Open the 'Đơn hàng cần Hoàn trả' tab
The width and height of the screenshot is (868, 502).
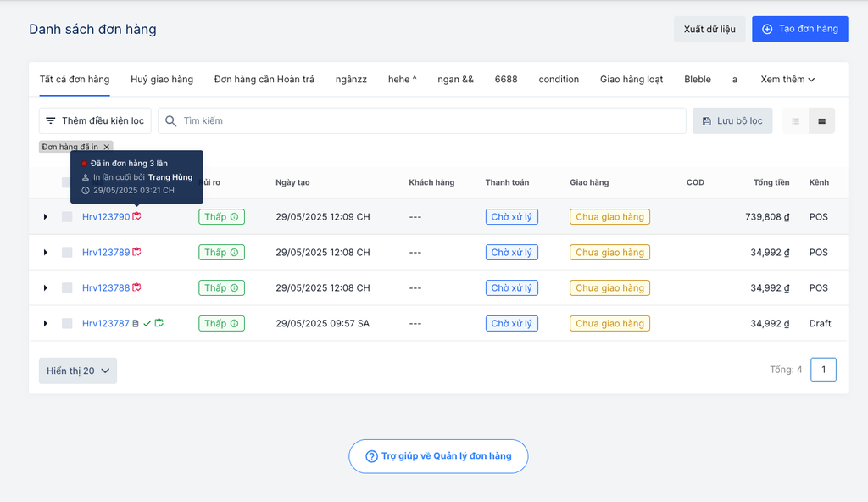(264, 80)
